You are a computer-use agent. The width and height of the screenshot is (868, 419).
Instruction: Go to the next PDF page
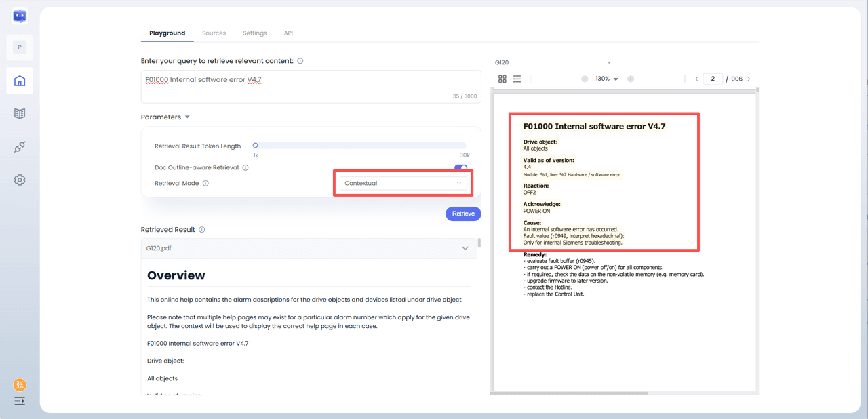(749, 79)
